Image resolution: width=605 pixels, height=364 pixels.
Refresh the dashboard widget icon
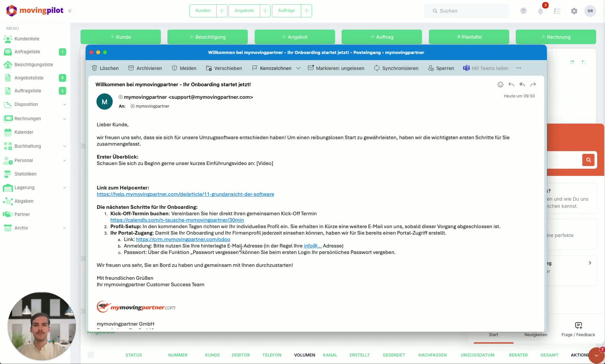pyautogui.click(x=572, y=62)
